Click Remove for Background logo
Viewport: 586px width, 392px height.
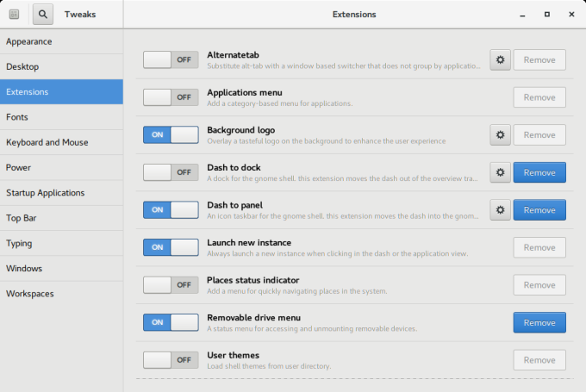tap(539, 135)
